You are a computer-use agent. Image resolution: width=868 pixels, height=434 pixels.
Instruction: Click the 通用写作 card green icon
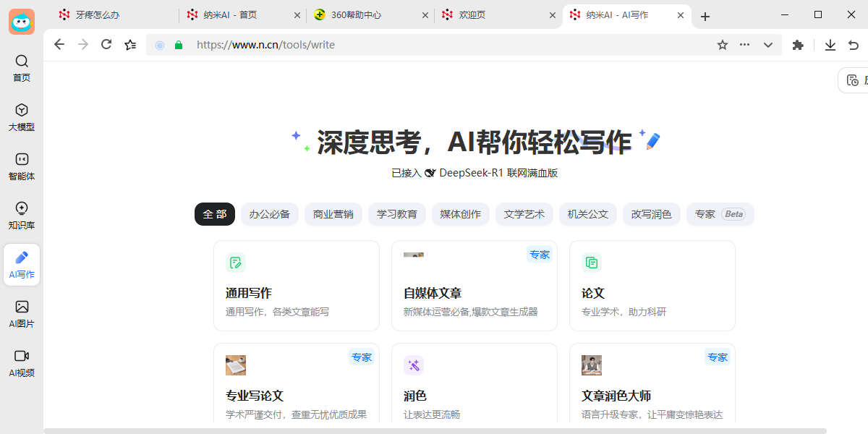(236, 263)
